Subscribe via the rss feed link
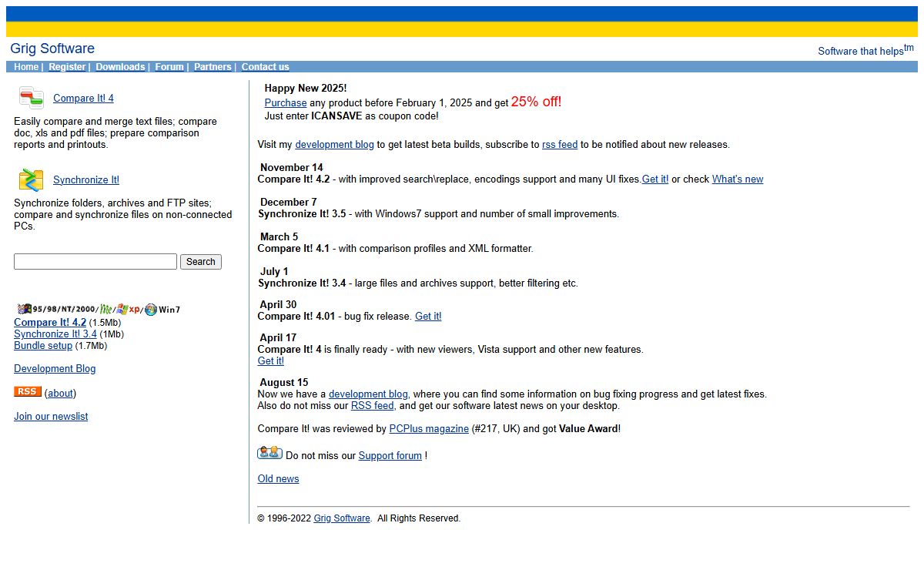 tap(560, 145)
